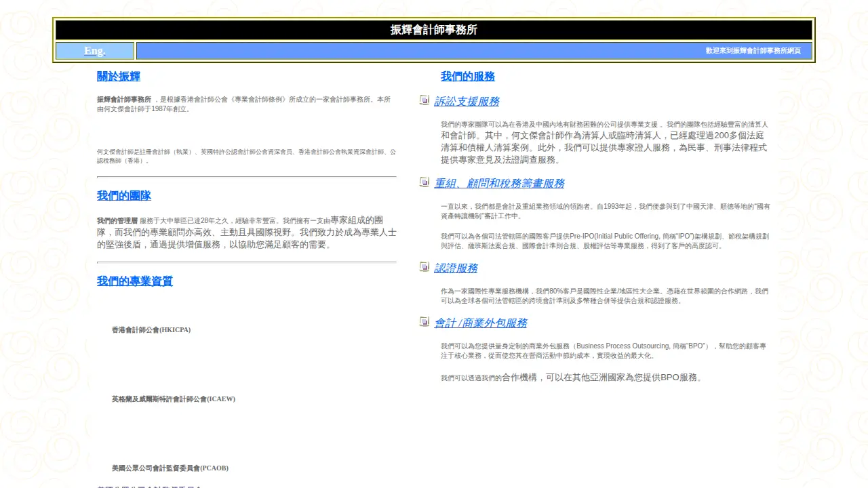
Task: Click the bullet icon beside 訴訟支援服務
Action: [425, 100]
